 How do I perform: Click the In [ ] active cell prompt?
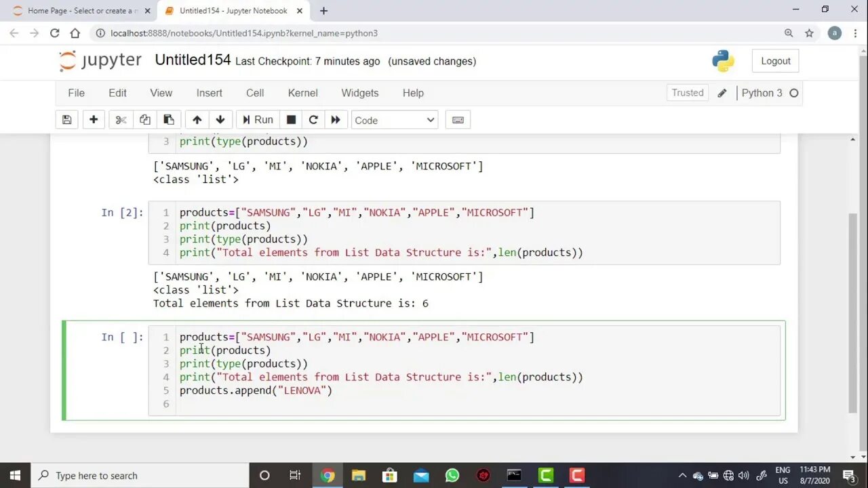(122, 337)
